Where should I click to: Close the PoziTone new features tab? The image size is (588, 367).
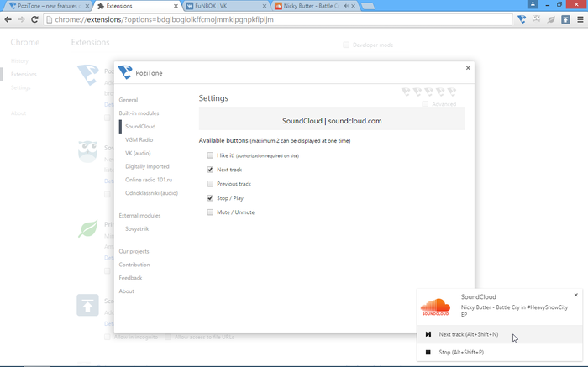pyautogui.click(x=87, y=6)
